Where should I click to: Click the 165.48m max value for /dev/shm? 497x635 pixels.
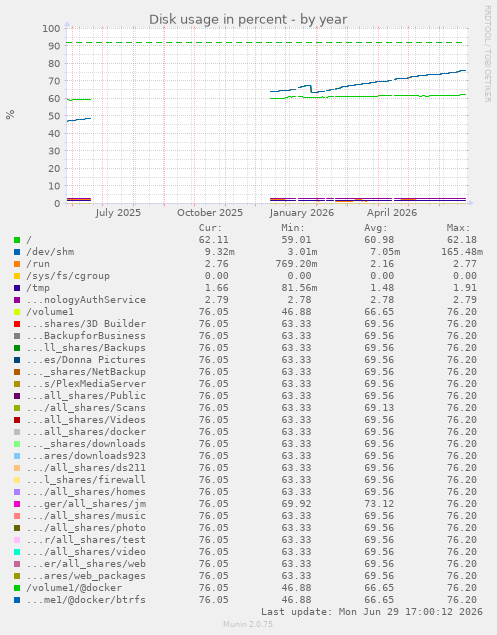[462, 252]
